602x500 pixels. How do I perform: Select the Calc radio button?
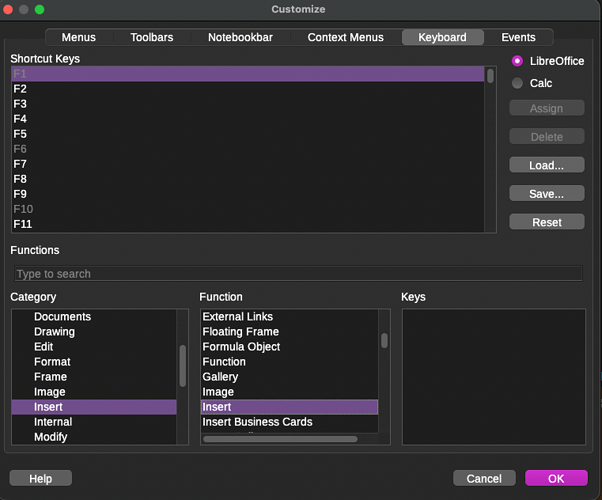(518, 83)
